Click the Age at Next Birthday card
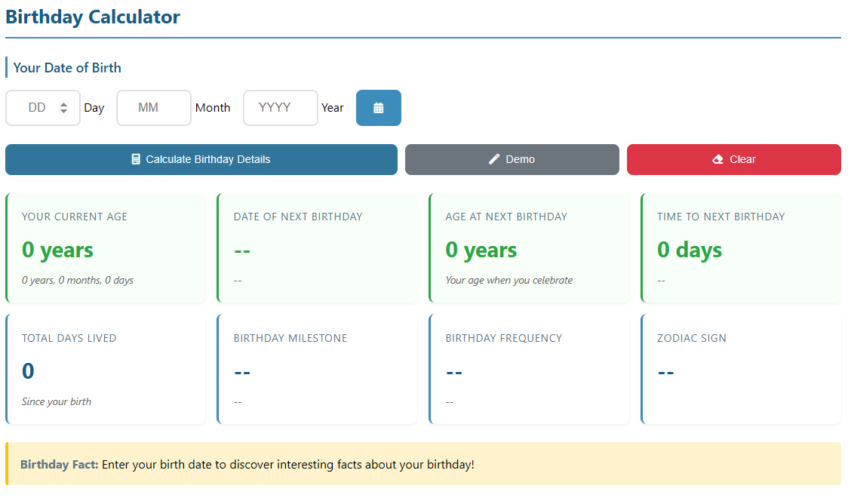848x504 pixels. pos(529,248)
